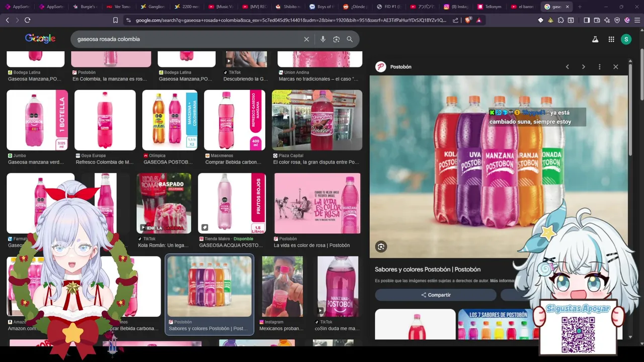Open the browser hamburger menu
644x362 pixels.
pyautogui.click(x=637, y=20)
